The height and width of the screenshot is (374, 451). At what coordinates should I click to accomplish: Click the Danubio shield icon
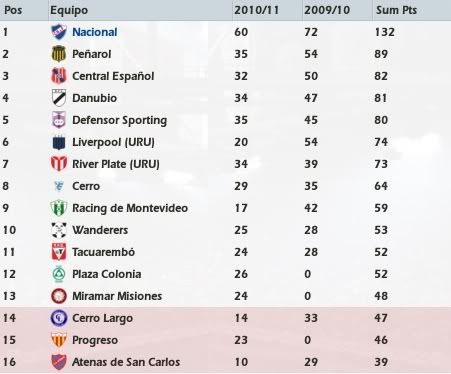point(59,98)
